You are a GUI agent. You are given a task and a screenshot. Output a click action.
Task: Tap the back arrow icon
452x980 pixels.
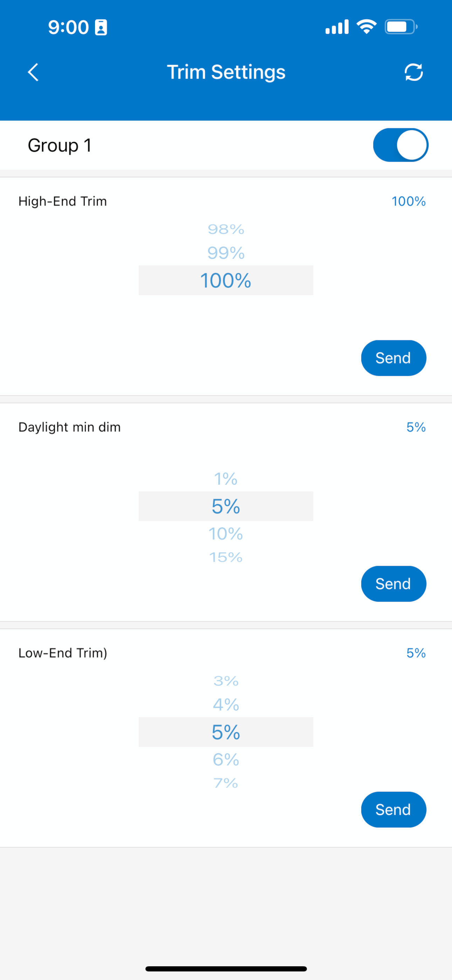(x=34, y=72)
